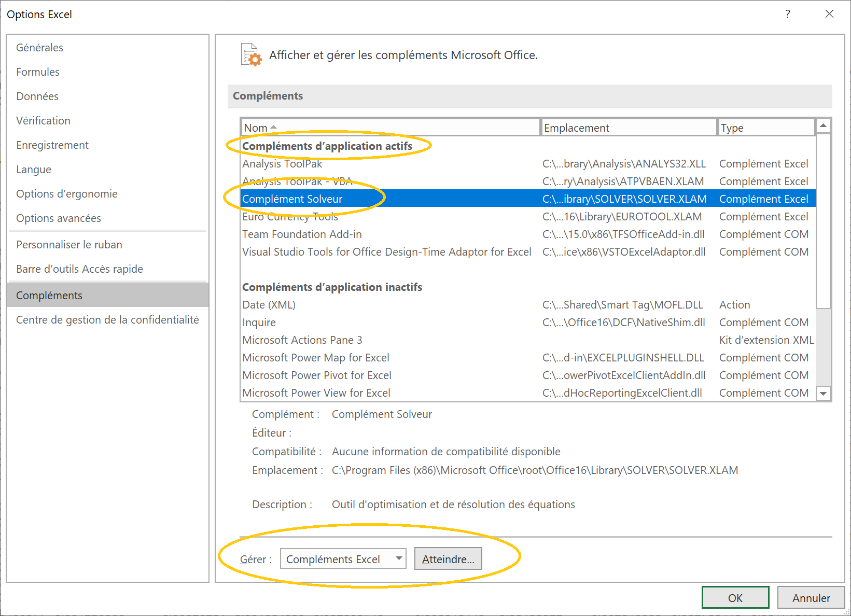Click the EUROTOOL.XLAM location cell
Image resolution: width=851 pixels, height=616 pixels.
(x=622, y=217)
